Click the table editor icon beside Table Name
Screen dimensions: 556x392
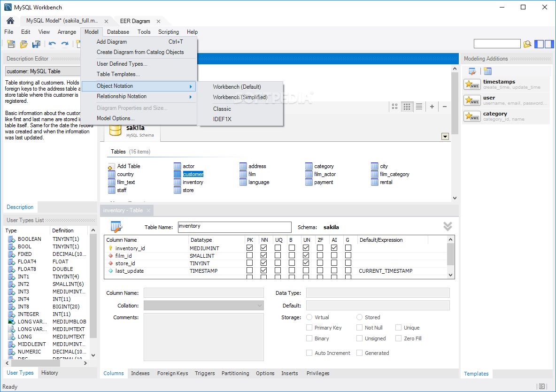[x=116, y=226]
